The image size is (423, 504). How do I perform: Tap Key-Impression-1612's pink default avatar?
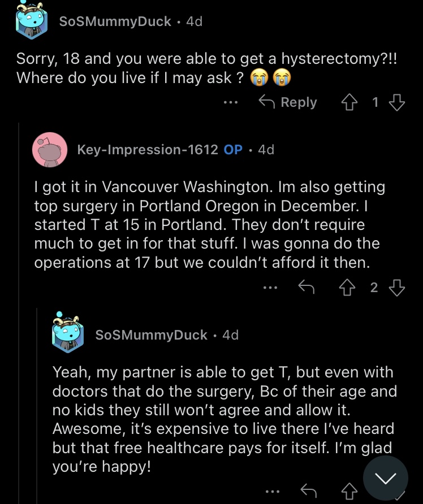tap(50, 150)
